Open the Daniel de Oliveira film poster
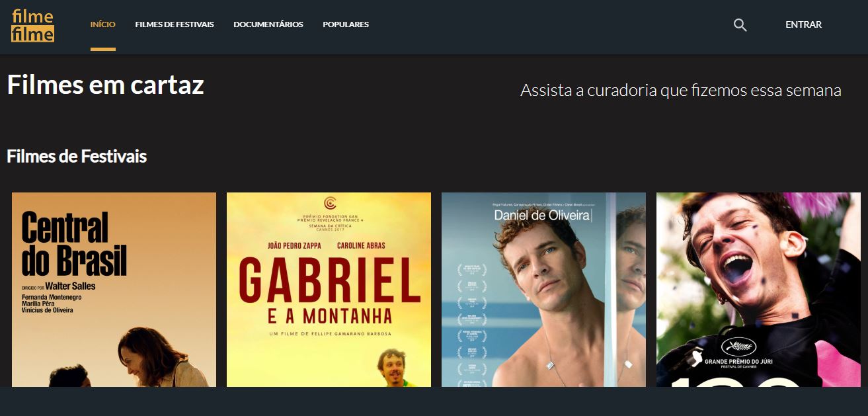This screenshot has height=416, width=868. click(x=543, y=290)
